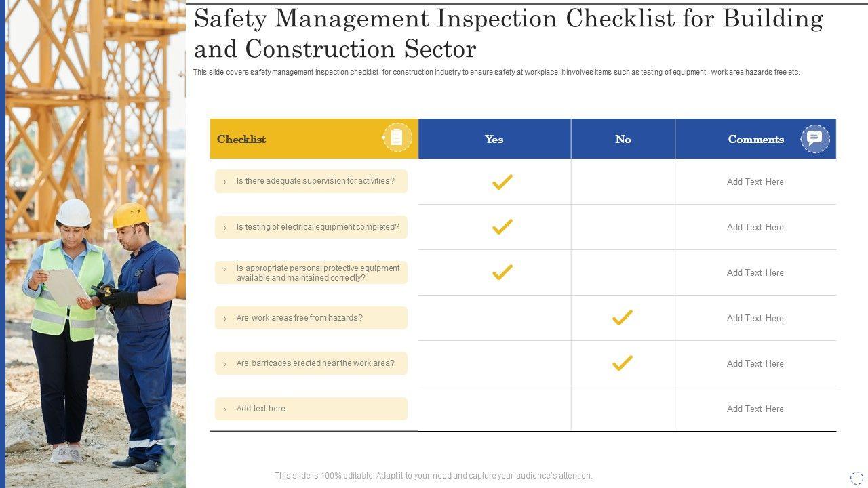Viewport: 868px width, 488px height.
Task: Click the Yes checkmark for electrical equipment testing
Action: tap(502, 227)
